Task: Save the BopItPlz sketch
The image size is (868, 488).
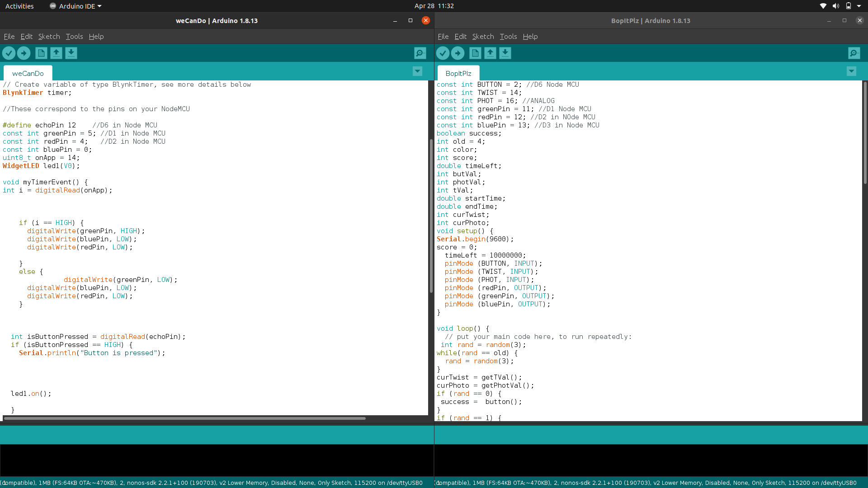Action: click(505, 53)
